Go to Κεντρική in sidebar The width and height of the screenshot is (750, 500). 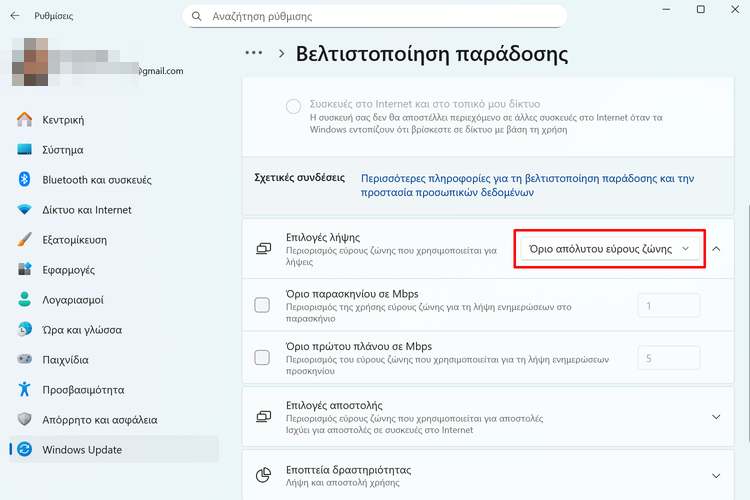(x=62, y=120)
